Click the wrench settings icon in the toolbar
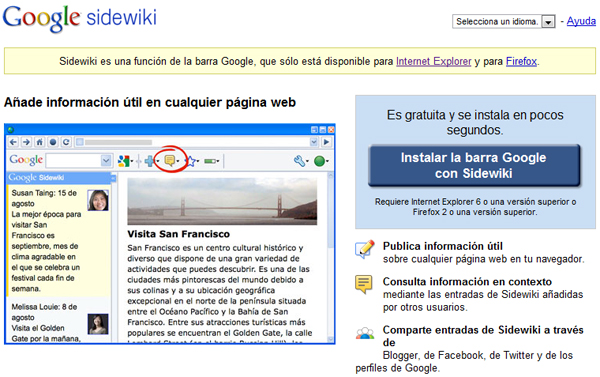Viewport: 600px width, 377px height. pyautogui.click(x=299, y=161)
